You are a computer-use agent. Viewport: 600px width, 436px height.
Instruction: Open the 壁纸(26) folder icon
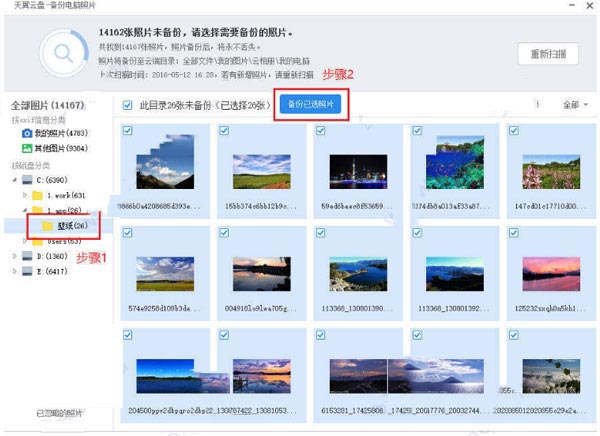pyautogui.click(x=47, y=226)
